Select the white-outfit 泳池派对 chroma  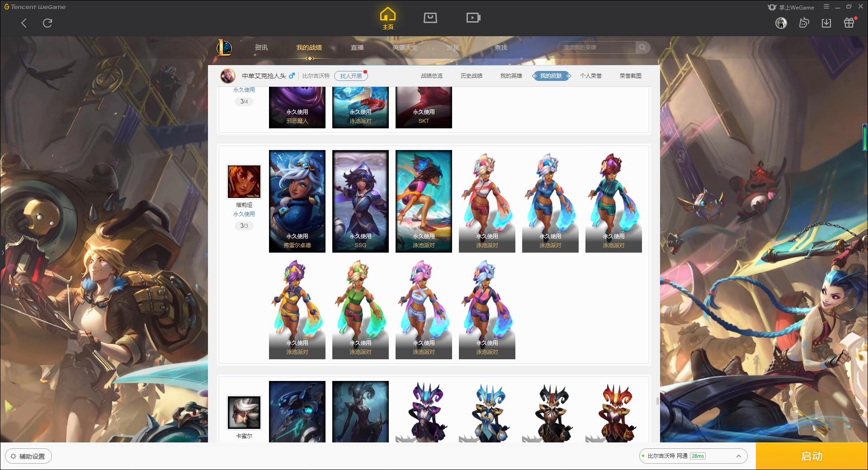coord(424,308)
